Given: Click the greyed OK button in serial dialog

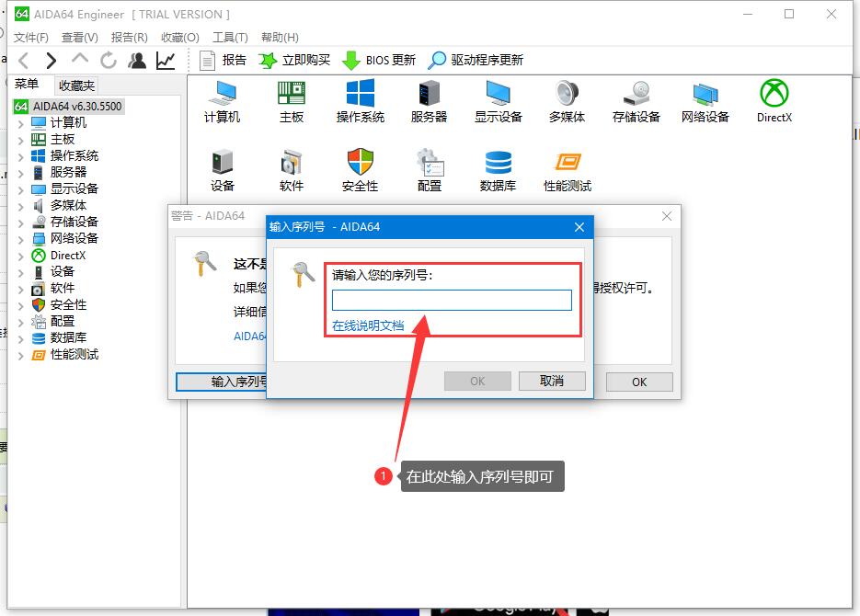Looking at the screenshot, I should (477, 381).
